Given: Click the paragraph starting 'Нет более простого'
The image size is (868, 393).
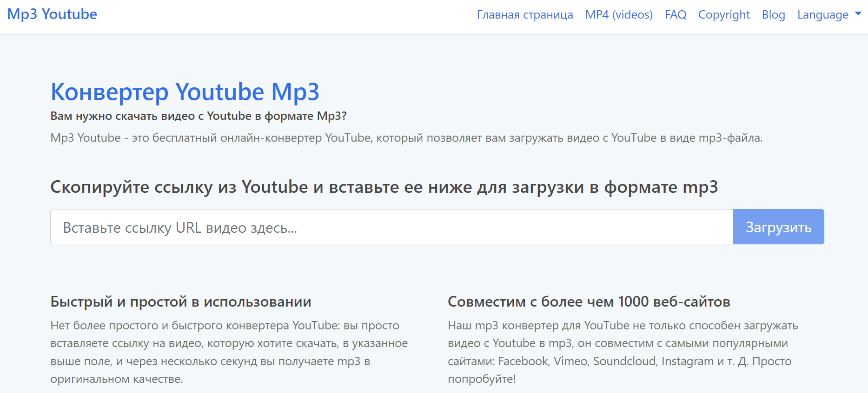Looking at the screenshot, I should coord(229,352).
